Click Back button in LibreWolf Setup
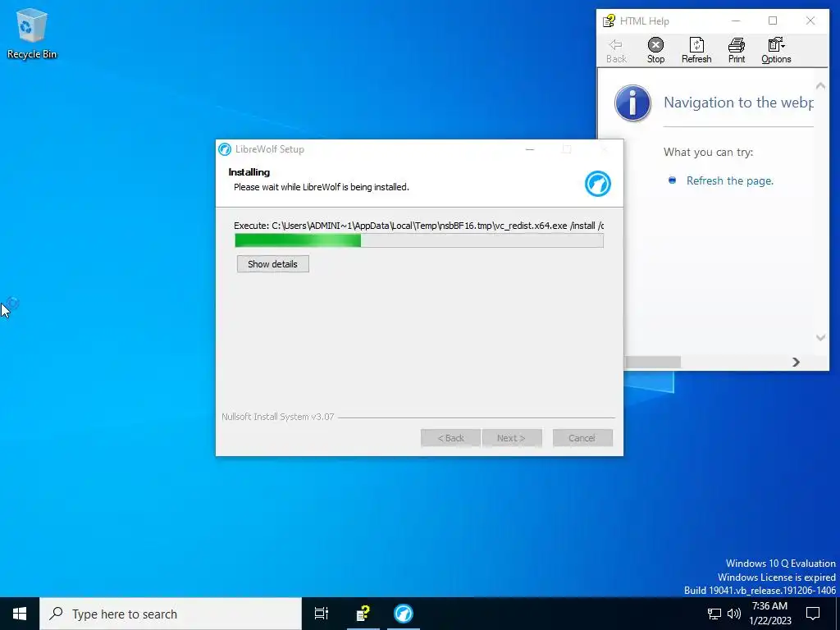840x630 pixels. tap(450, 438)
